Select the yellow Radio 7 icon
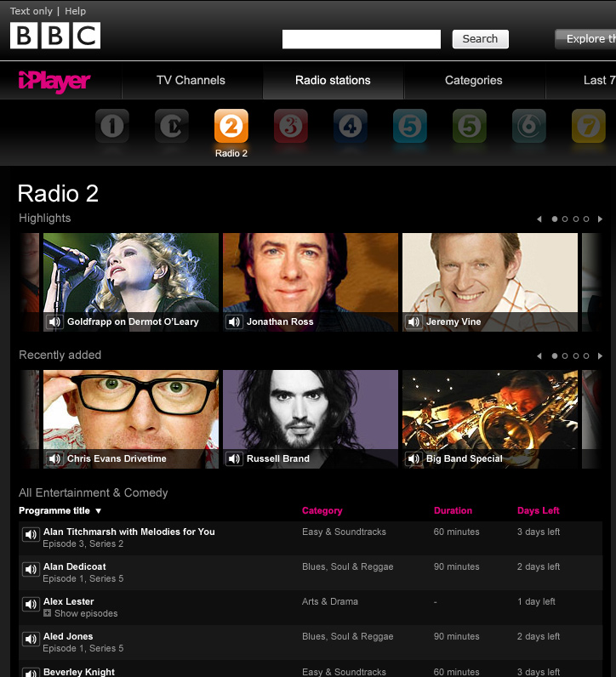Screen dimensions: 616x677 [x=589, y=127]
